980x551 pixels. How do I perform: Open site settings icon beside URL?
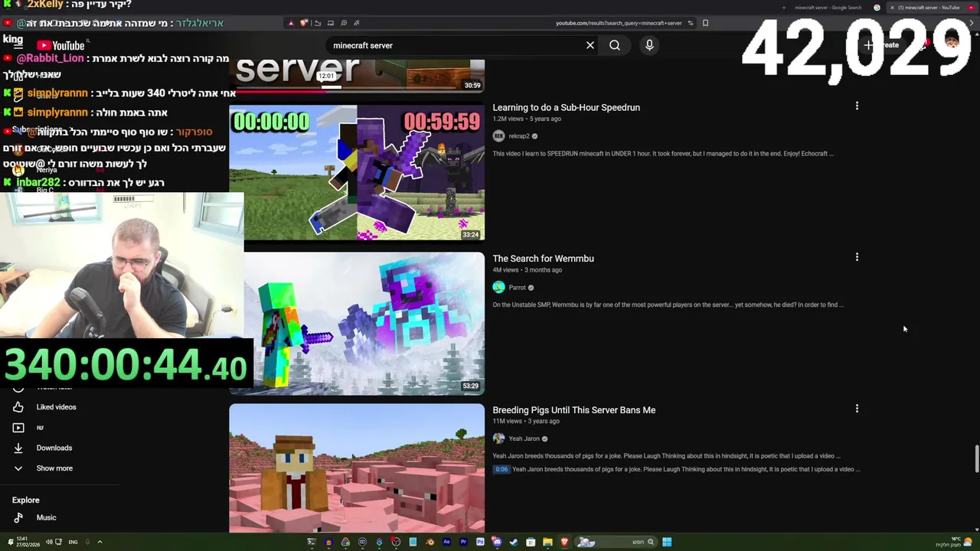click(x=691, y=23)
